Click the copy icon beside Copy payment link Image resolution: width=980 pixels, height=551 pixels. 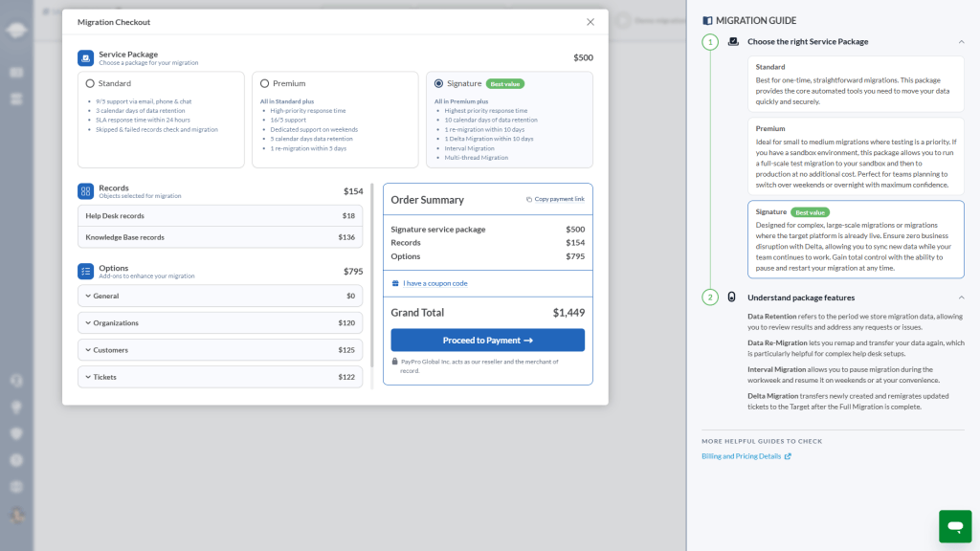(528, 199)
